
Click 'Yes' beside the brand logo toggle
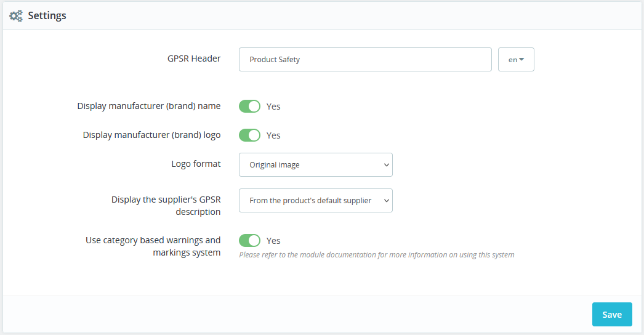273,135
